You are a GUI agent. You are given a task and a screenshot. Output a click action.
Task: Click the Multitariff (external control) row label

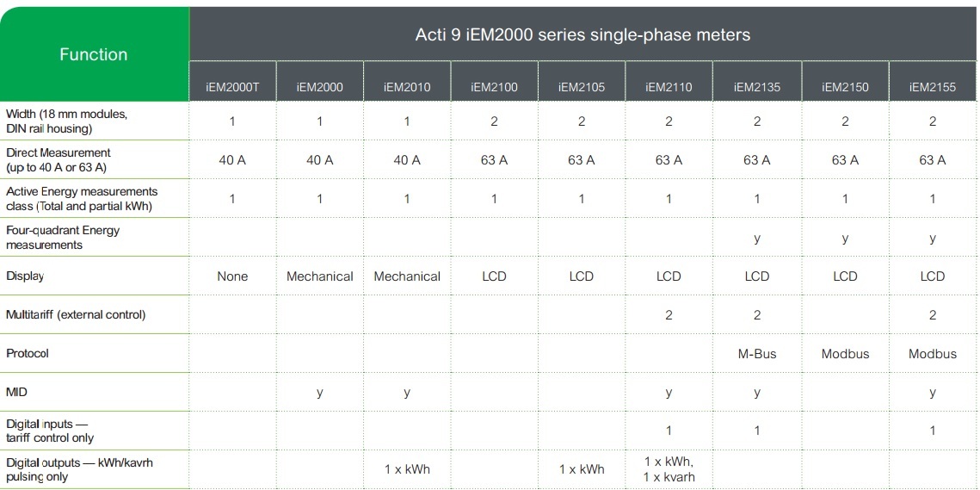coord(76,315)
